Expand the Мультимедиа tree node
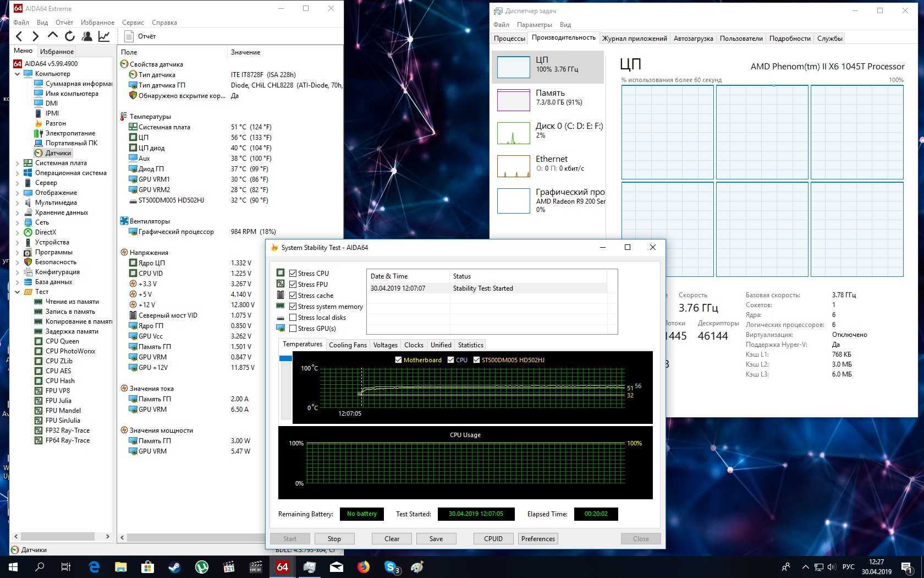This screenshot has width=924, height=578. (17, 203)
